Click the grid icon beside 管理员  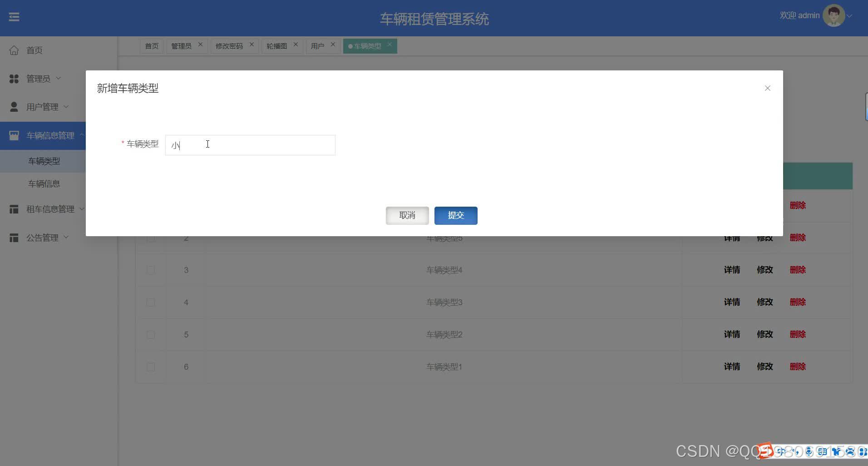click(13, 78)
